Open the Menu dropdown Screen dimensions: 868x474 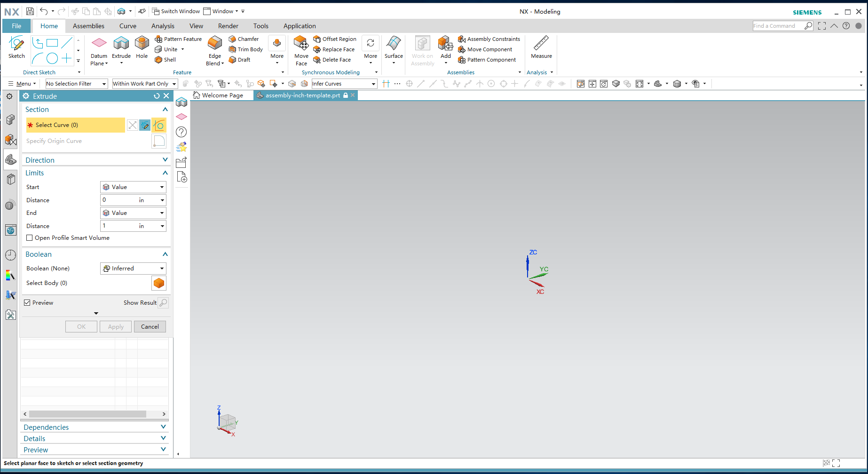coord(22,84)
